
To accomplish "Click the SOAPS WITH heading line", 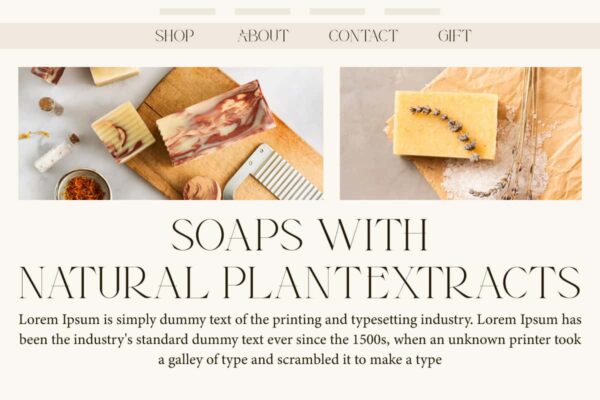I will coord(299,235).
